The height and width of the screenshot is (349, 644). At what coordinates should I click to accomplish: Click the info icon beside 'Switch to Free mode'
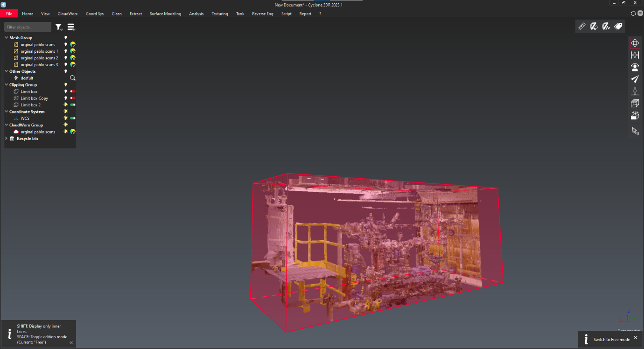click(586, 339)
